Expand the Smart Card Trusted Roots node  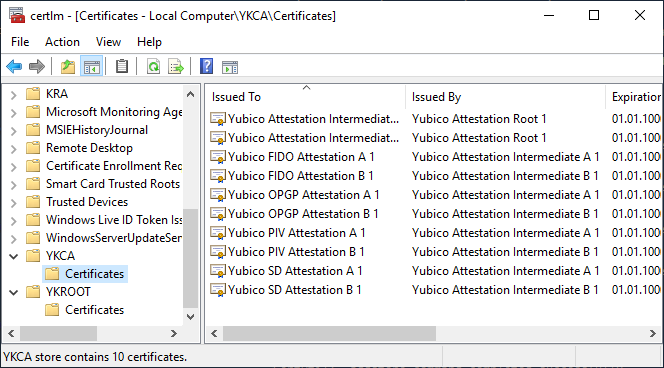pos(14,185)
